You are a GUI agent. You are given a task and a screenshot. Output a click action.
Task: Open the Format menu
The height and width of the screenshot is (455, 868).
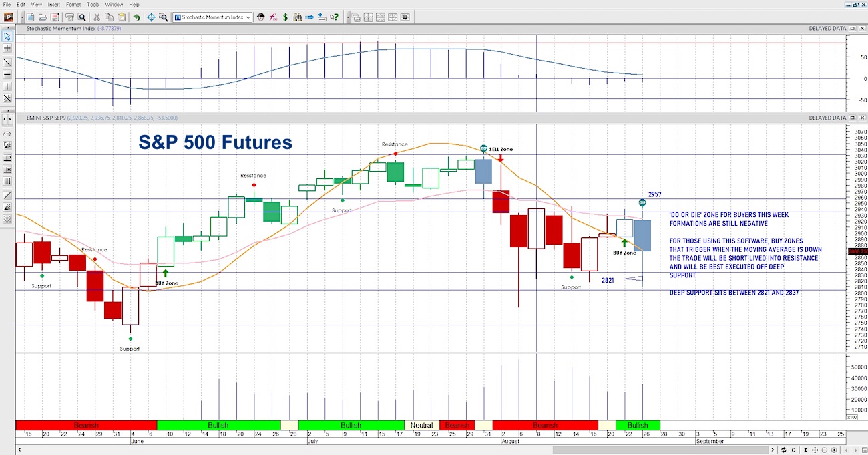coord(73,5)
